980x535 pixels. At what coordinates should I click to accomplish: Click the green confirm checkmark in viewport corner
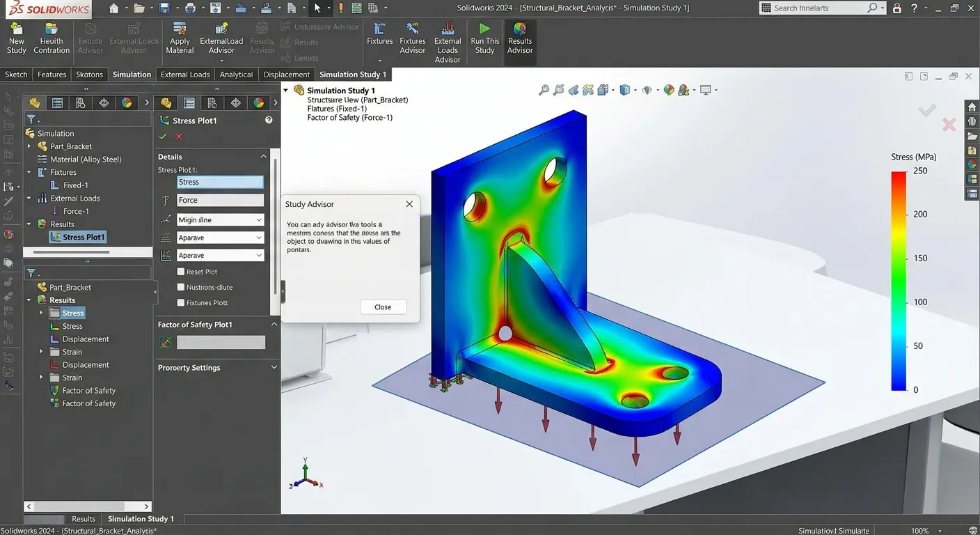coord(926,110)
